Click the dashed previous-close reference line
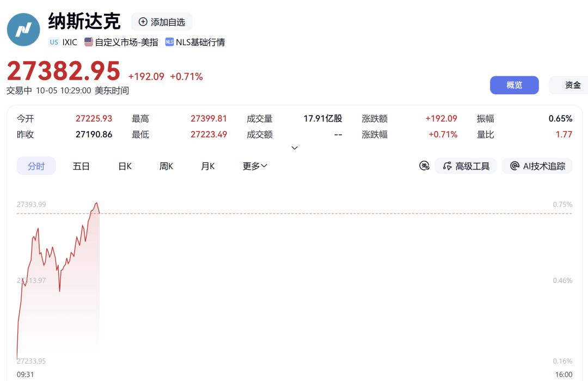Image resolution: width=588 pixels, height=381 pixels. click(x=295, y=214)
